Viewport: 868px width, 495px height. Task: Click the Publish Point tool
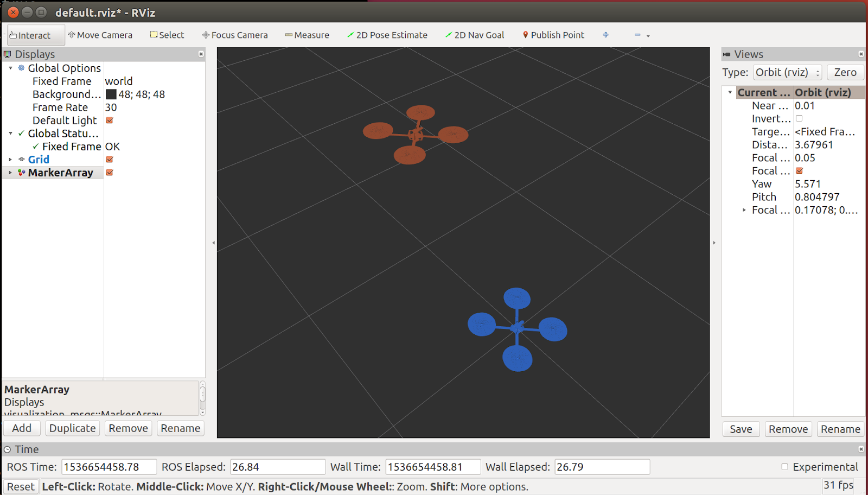553,35
